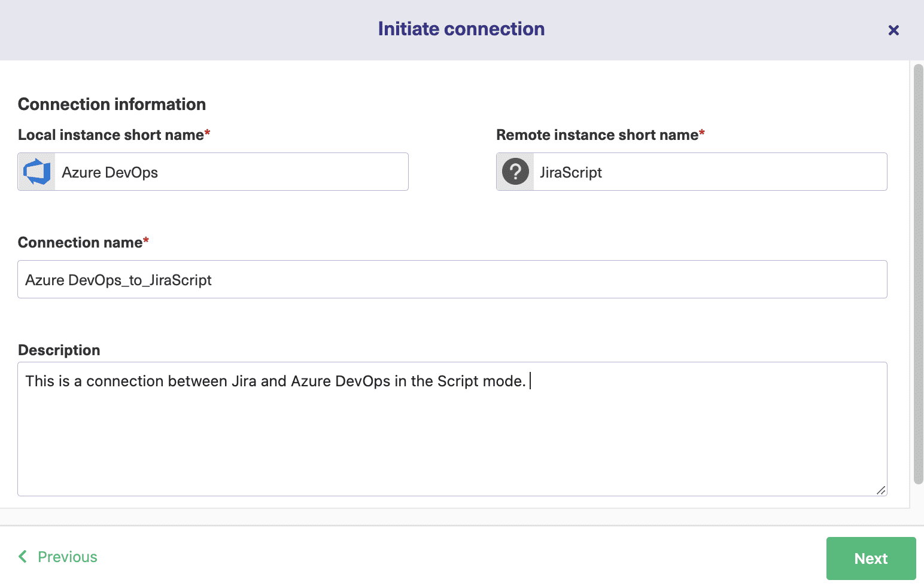The height and width of the screenshot is (586, 924).
Task: Focus the Remote instance short name field
Action: point(710,172)
